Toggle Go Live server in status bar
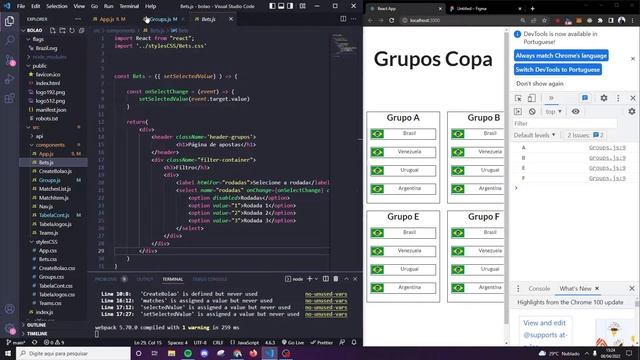Image resolution: width=640 pixels, height=360 pixels. 293,342
